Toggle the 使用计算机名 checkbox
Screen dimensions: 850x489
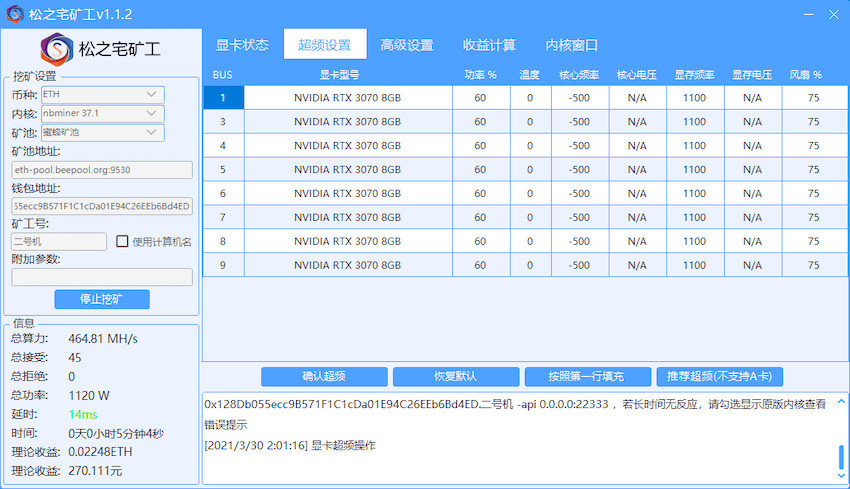pos(122,241)
